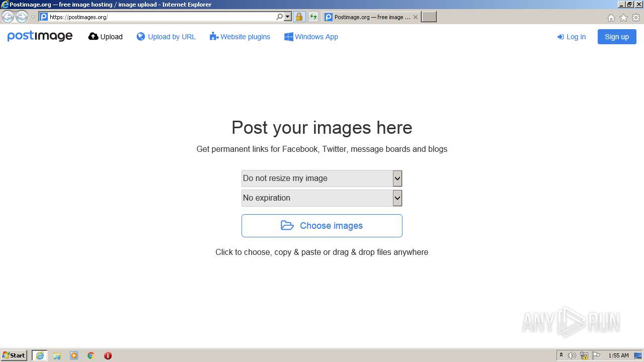Expand the 'Do not resize my image' dropdown
This screenshot has height=362, width=644.
pos(322,178)
